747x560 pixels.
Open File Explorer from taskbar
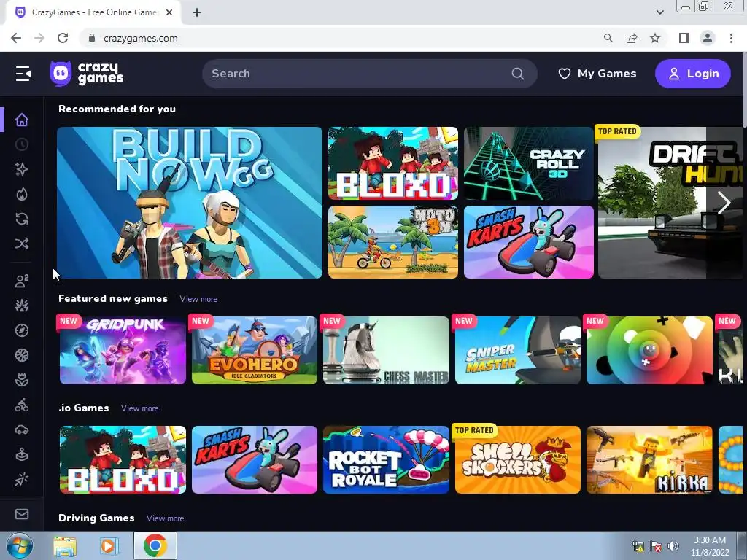click(x=65, y=545)
